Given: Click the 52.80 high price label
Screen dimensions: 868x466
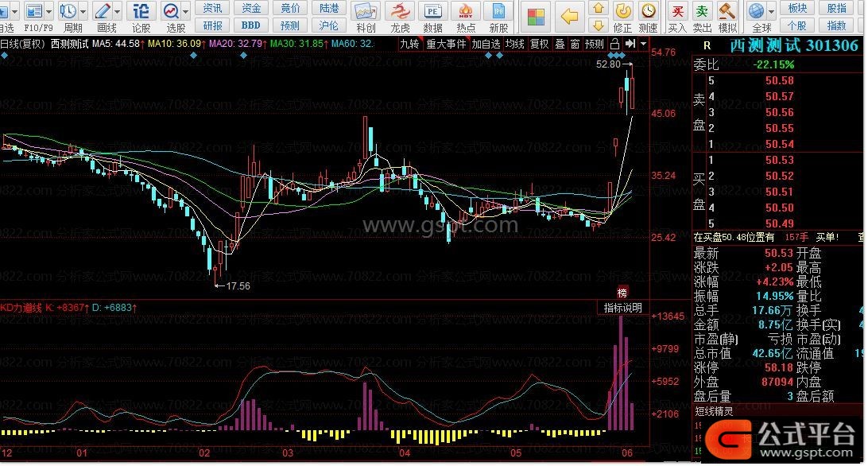Looking at the screenshot, I should pos(608,64).
